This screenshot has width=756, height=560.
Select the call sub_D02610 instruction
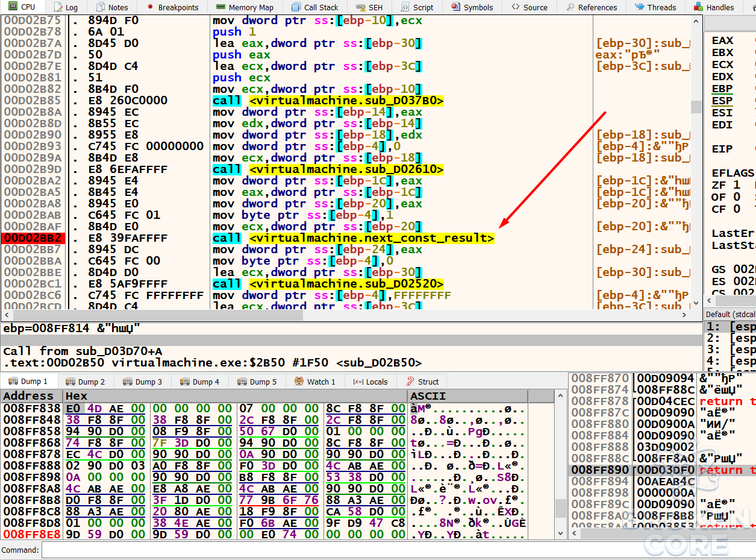click(x=328, y=169)
